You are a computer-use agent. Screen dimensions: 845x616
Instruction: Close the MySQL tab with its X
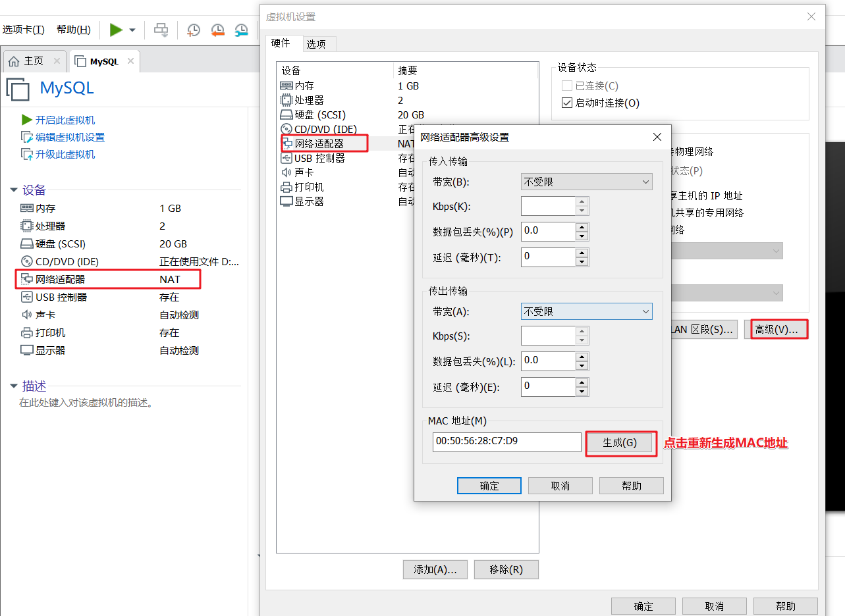(130, 61)
